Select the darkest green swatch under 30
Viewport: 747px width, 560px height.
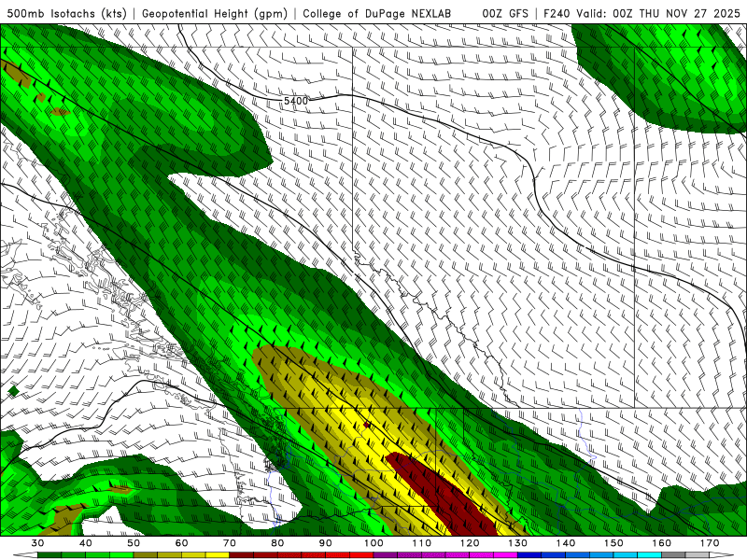pyautogui.click(x=49, y=555)
